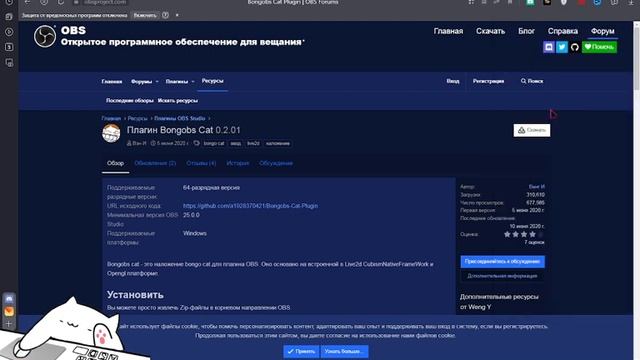This screenshot has height=360, width=640.
Task: Go to the forum Главная nav item
Action: click(x=112, y=82)
